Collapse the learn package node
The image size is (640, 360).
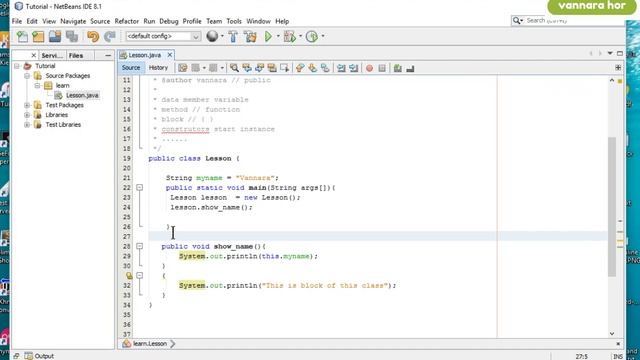(37, 85)
